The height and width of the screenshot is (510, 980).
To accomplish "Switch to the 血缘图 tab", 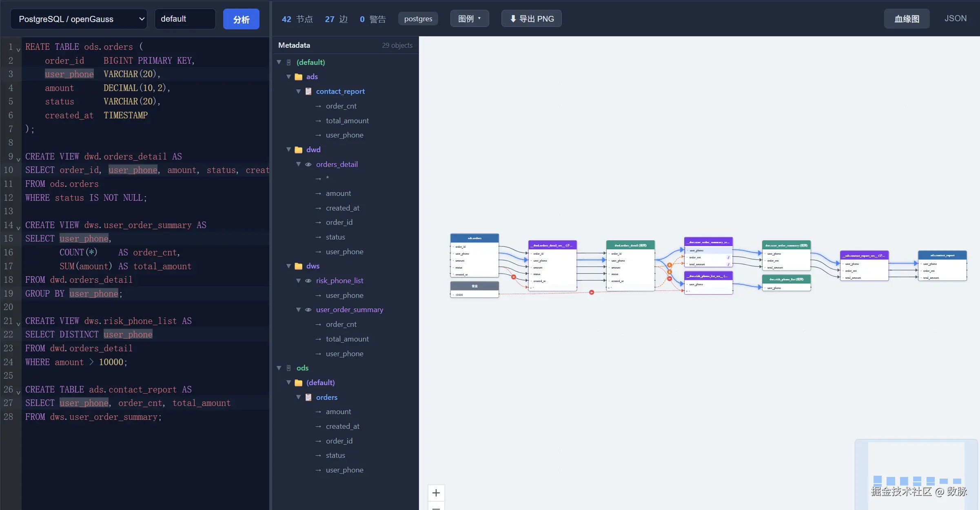I will pyautogui.click(x=907, y=19).
